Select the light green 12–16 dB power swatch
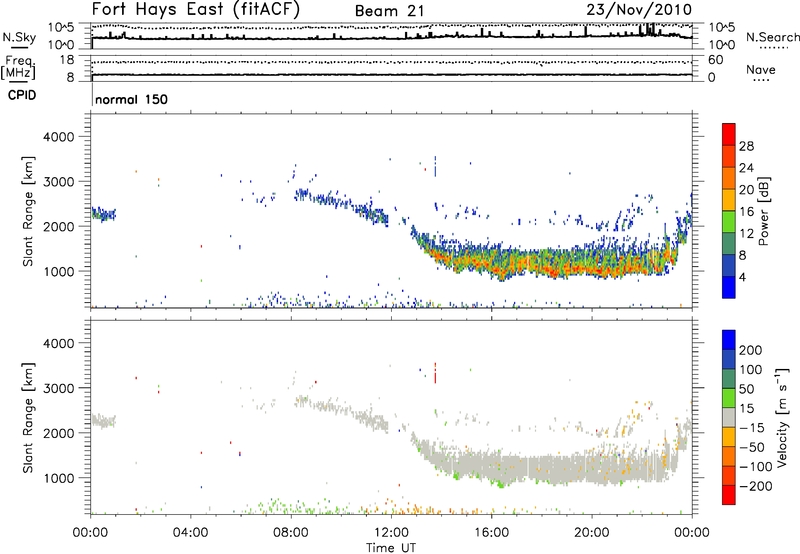The image size is (800, 554). pyautogui.click(x=729, y=222)
